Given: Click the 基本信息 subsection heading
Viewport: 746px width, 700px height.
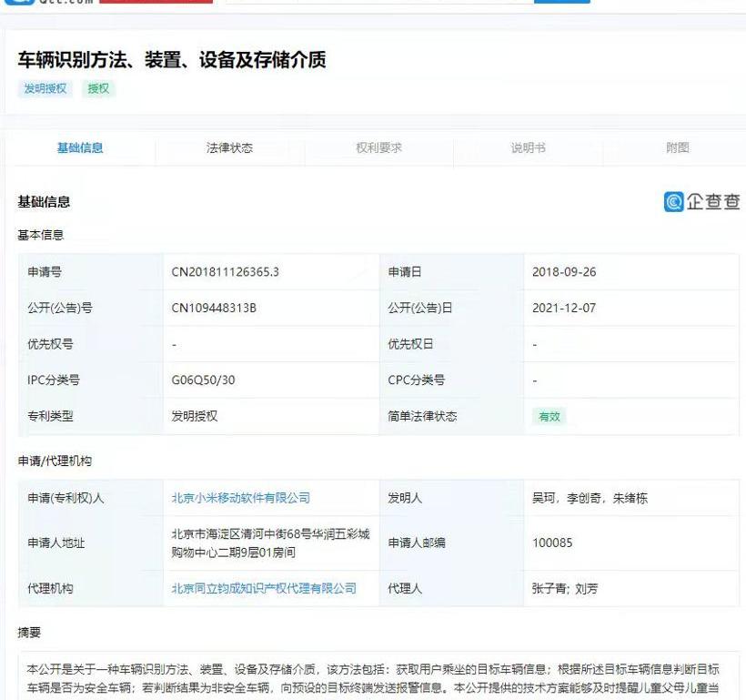Looking at the screenshot, I should click(x=41, y=235).
